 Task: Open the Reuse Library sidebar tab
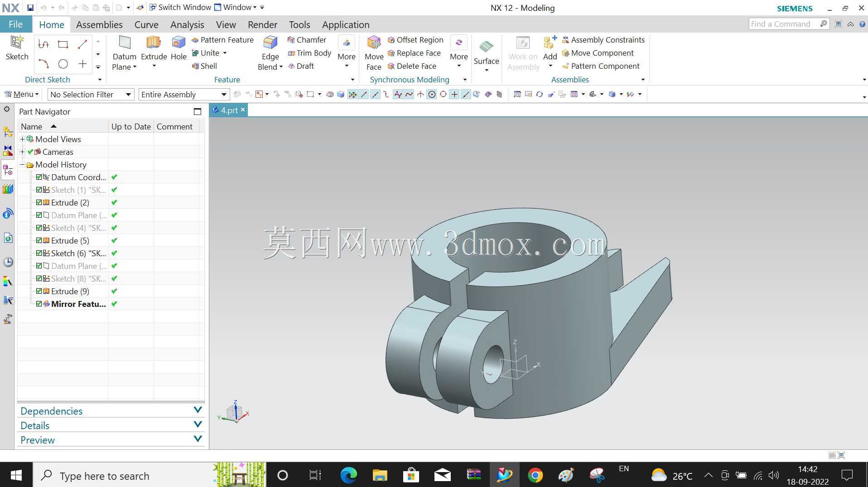click(x=8, y=189)
